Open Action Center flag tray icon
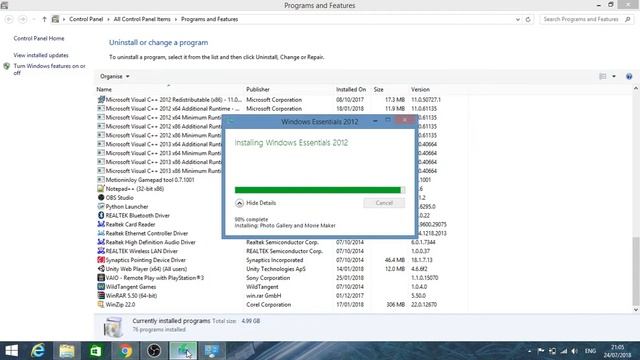640x360 pixels. pyautogui.click(x=541, y=351)
